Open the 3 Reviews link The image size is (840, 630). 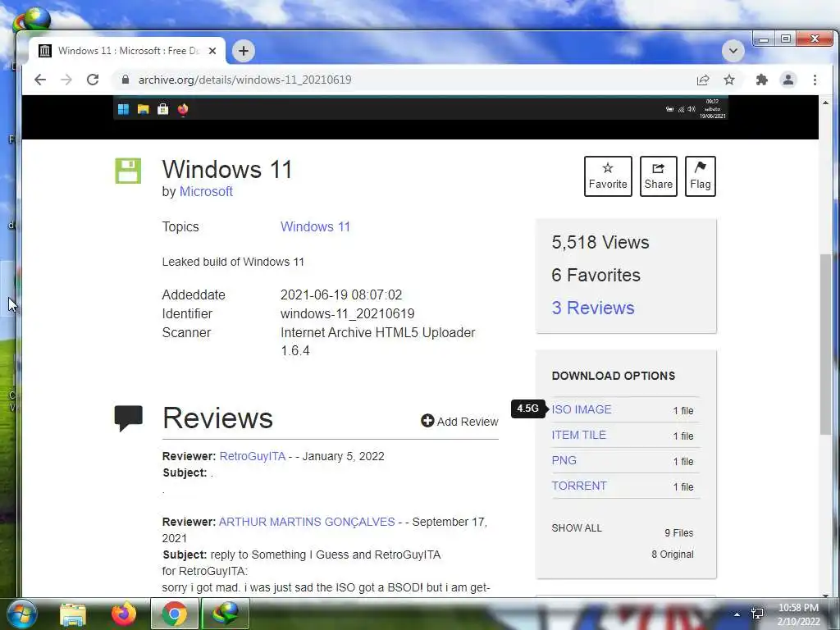[x=592, y=308]
